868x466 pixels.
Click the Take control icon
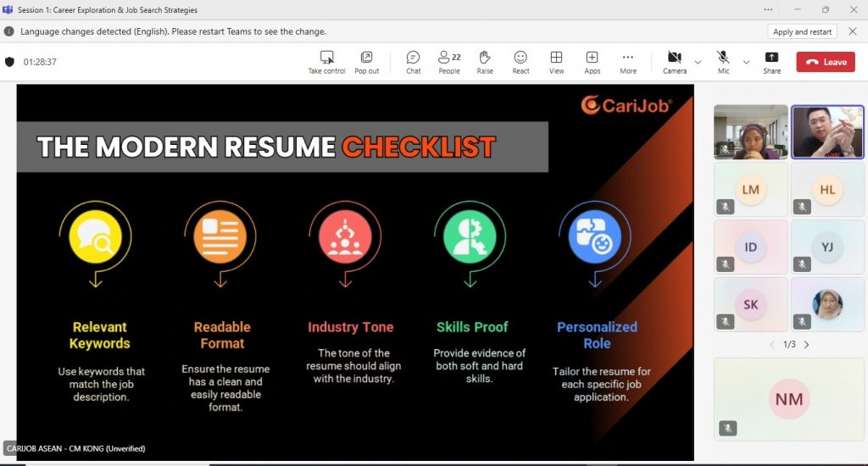326,57
